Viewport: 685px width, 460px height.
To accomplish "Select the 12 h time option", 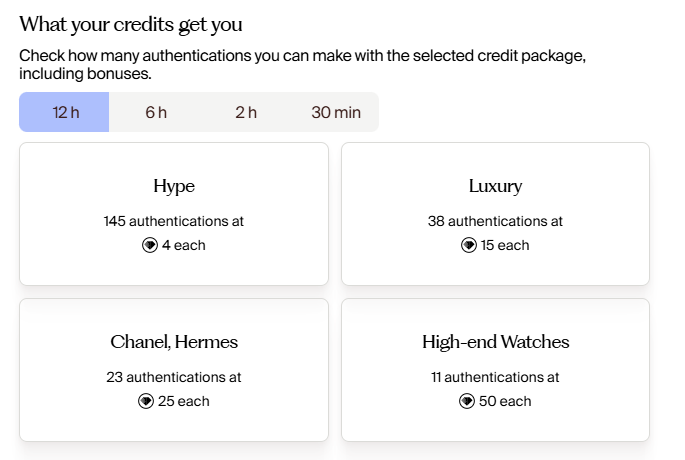I will click(x=65, y=112).
